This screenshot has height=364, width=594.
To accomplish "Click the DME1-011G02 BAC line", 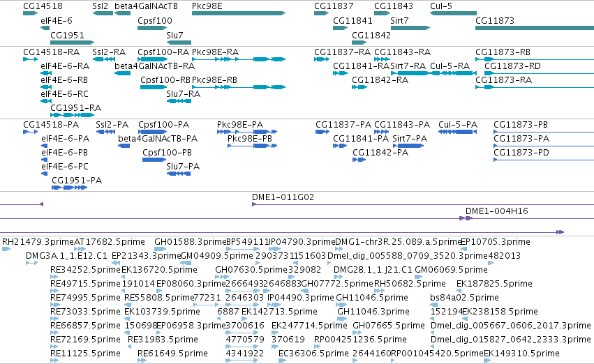I will point(423,204).
